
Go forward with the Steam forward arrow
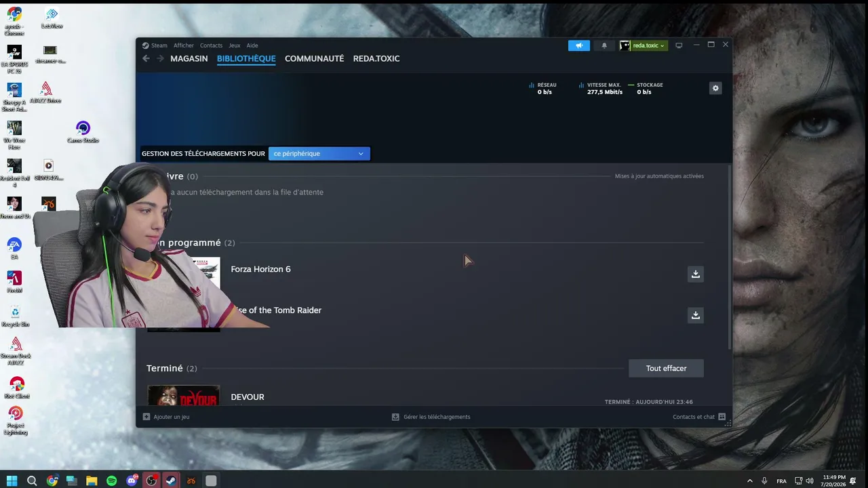point(161,59)
